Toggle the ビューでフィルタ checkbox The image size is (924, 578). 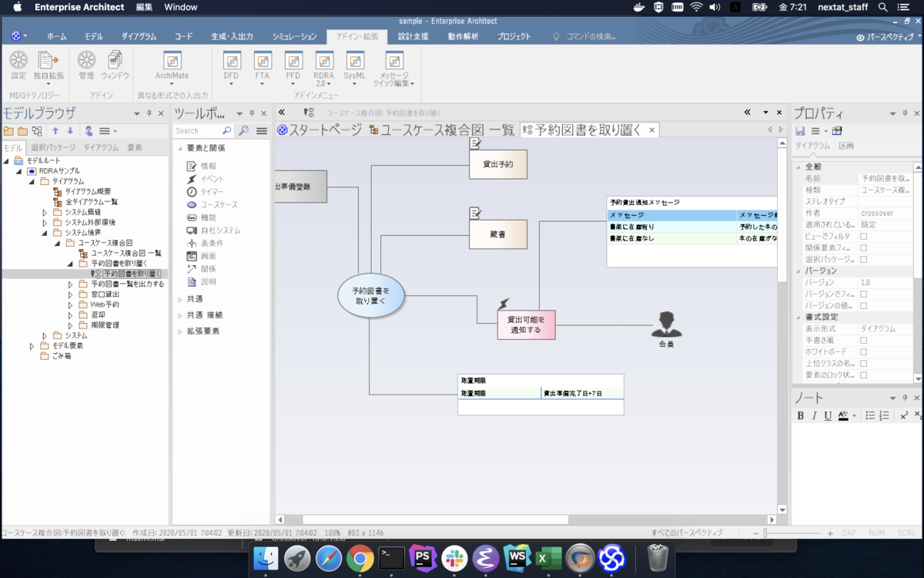(863, 237)
